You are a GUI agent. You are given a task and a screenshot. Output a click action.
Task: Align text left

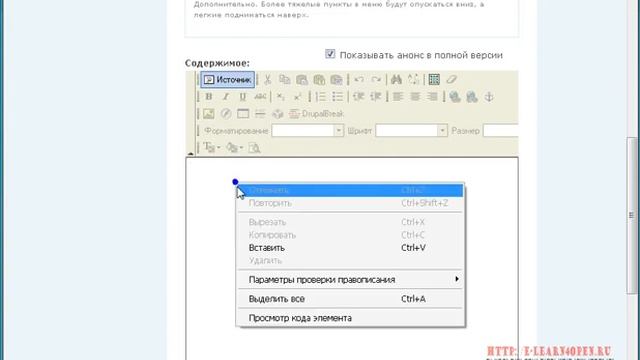[398, 97]
